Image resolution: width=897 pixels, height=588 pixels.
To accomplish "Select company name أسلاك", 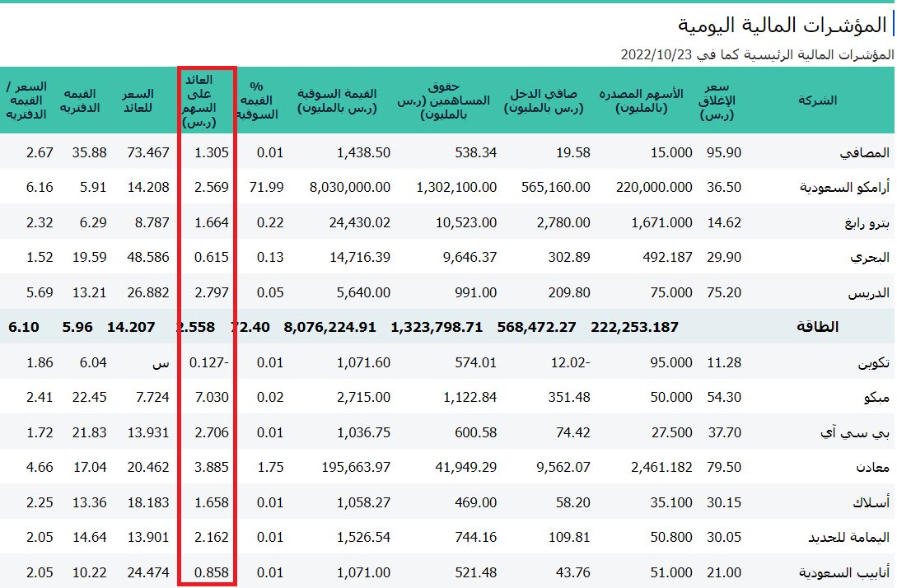I will click(871, 503).
